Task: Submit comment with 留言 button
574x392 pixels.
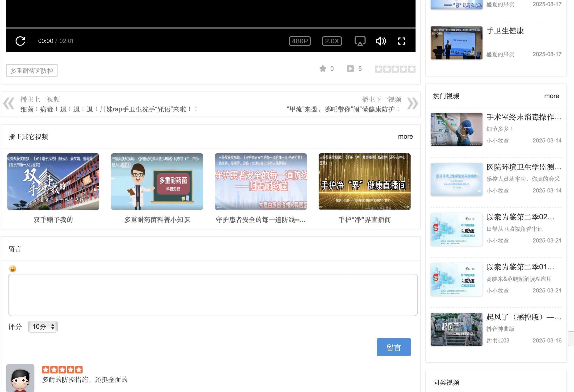Action: coord(393,347)
